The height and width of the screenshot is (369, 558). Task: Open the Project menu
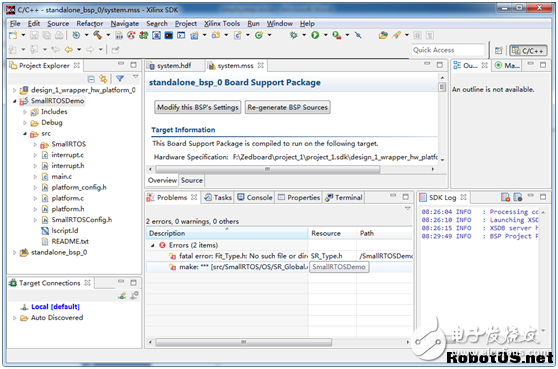[x=186, y=23]
